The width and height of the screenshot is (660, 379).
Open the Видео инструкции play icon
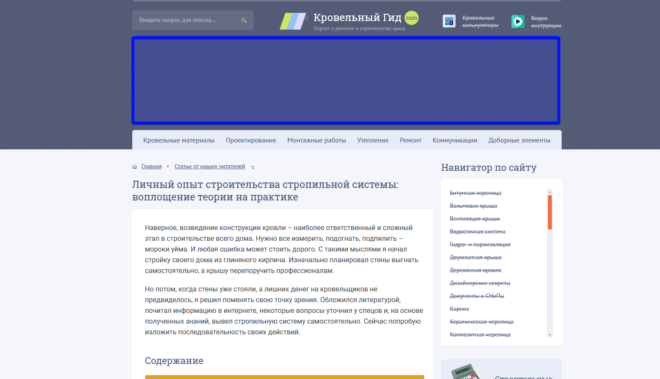tap(517, 21)
